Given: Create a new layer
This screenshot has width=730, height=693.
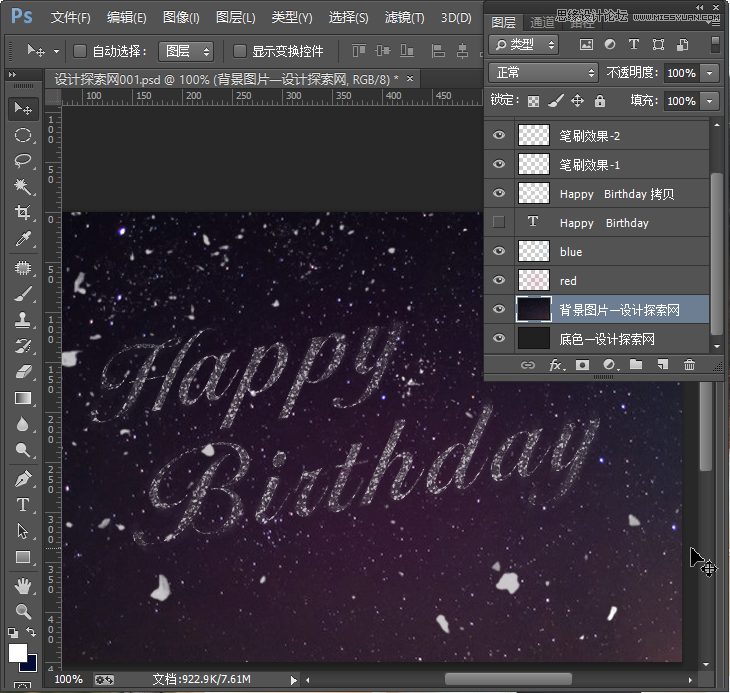Looking at the screenshot, I should (x=663, y=365).
